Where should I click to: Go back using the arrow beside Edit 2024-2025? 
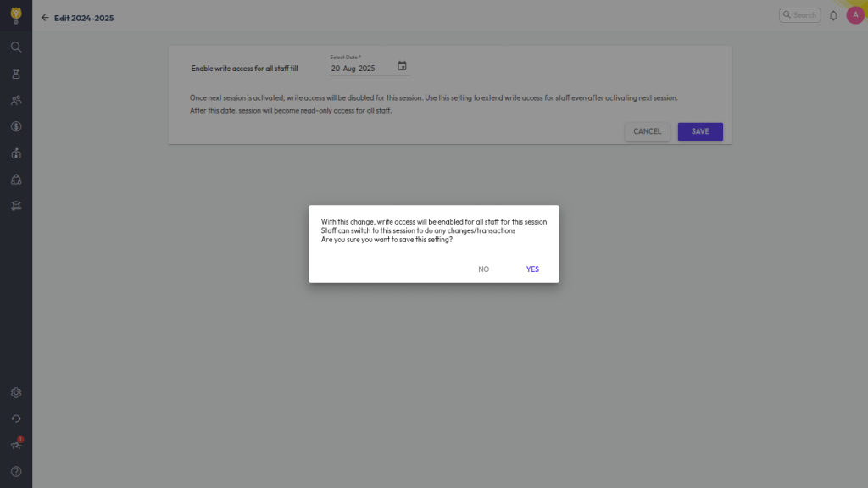click(45, 18)
